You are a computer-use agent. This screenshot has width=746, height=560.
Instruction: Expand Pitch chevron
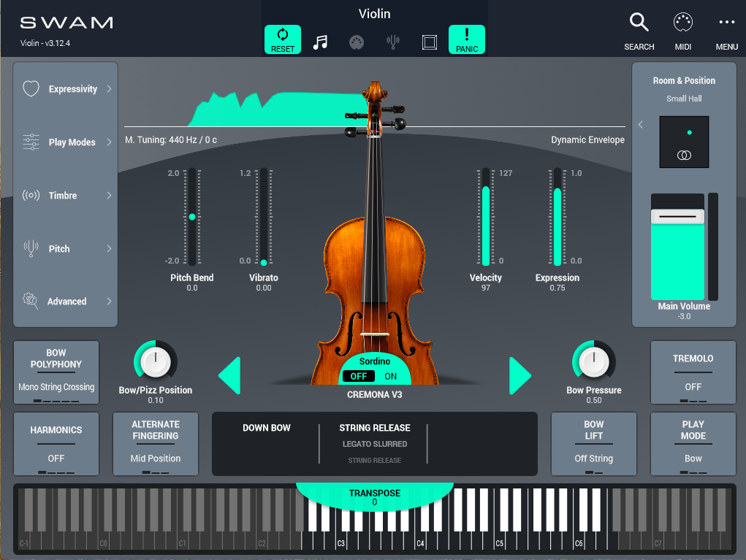(x=109, y=249)
